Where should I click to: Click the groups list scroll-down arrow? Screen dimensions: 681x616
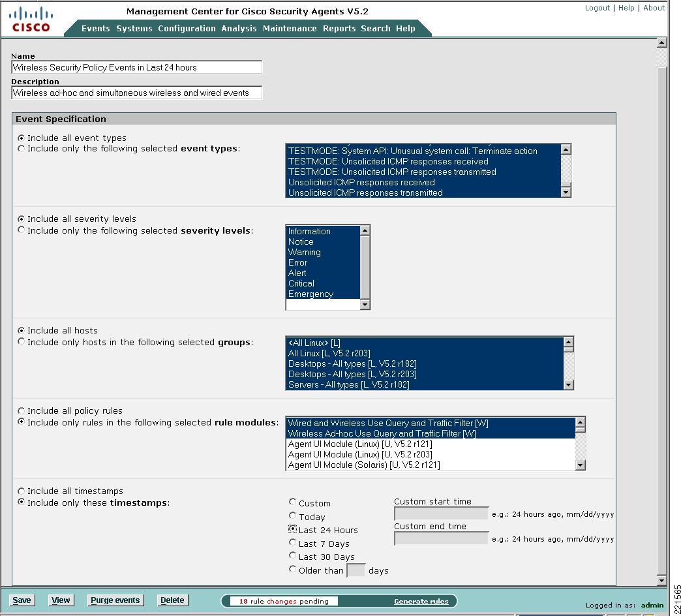568,384
